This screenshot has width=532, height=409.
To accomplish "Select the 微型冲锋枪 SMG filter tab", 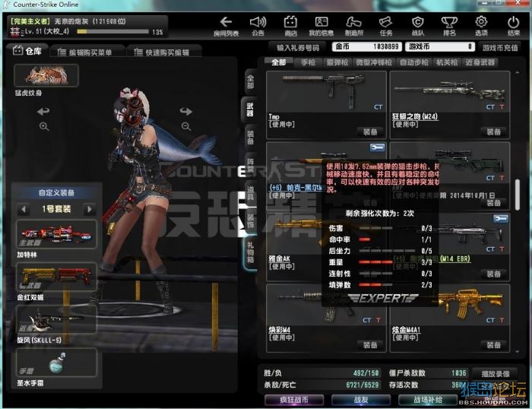I will point(374,62).
